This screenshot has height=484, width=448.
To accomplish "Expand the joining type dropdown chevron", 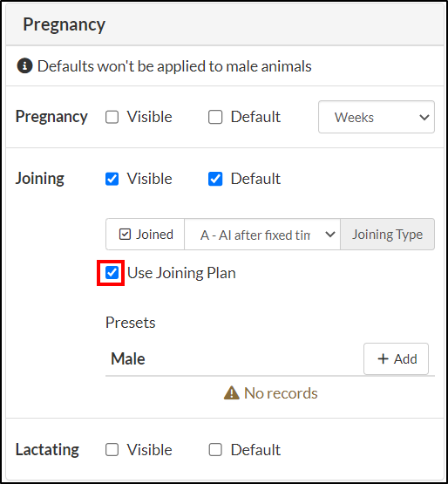I will pyautogui.click(x=330, y=235).
